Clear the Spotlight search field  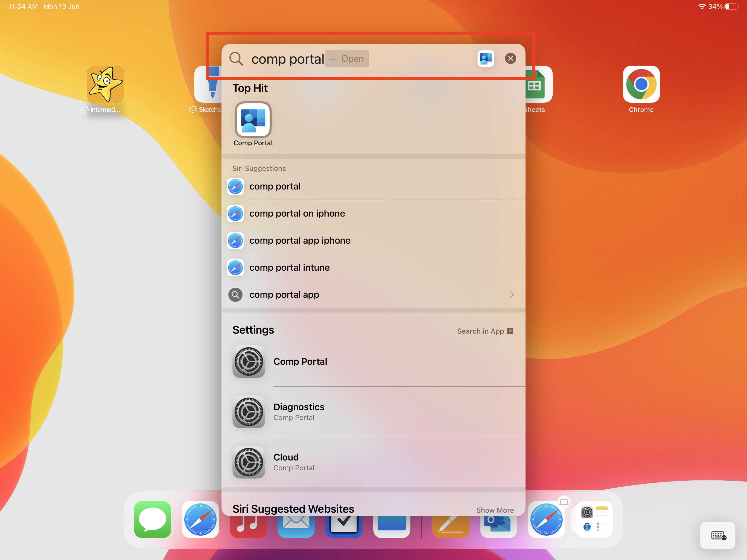[510, 59]
